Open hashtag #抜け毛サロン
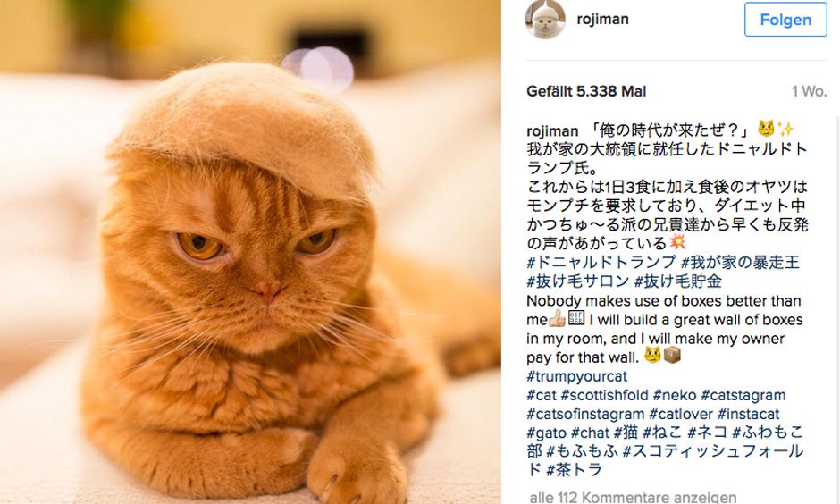This screenshot has width=840, height=504. [578, 281]
